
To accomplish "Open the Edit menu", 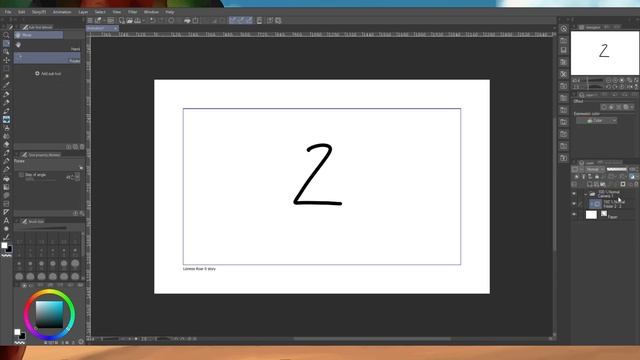I will click(22, 12).
